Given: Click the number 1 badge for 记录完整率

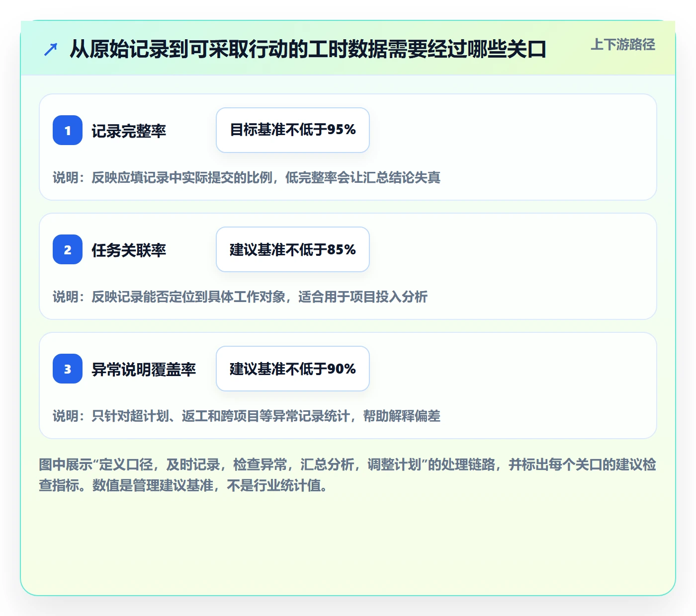Looking at the screenshot, I should pyautogui.click(x=68, y=130).
